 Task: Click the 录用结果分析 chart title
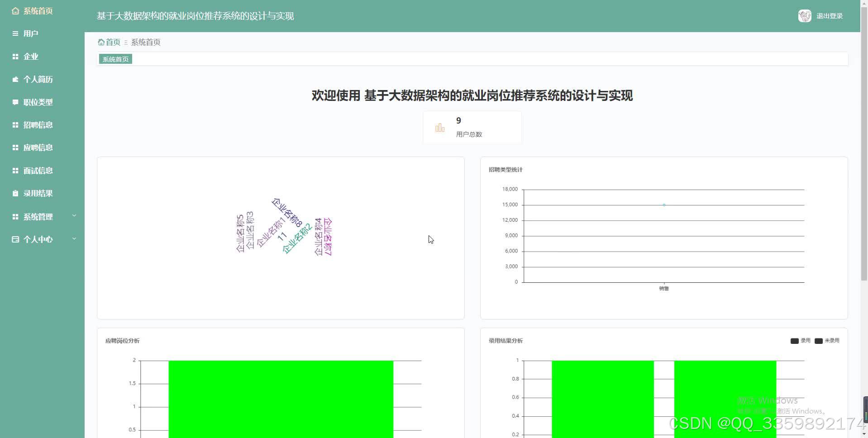(x=506, y=341)
